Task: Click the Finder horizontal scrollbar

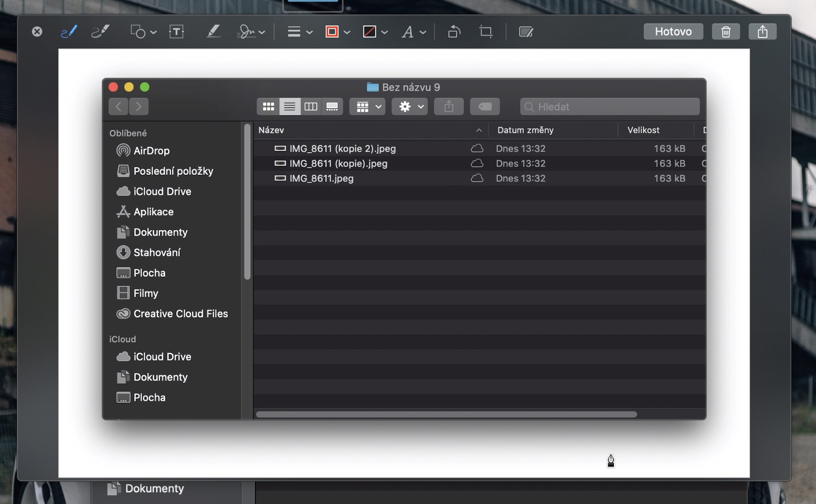Action: 446,415
